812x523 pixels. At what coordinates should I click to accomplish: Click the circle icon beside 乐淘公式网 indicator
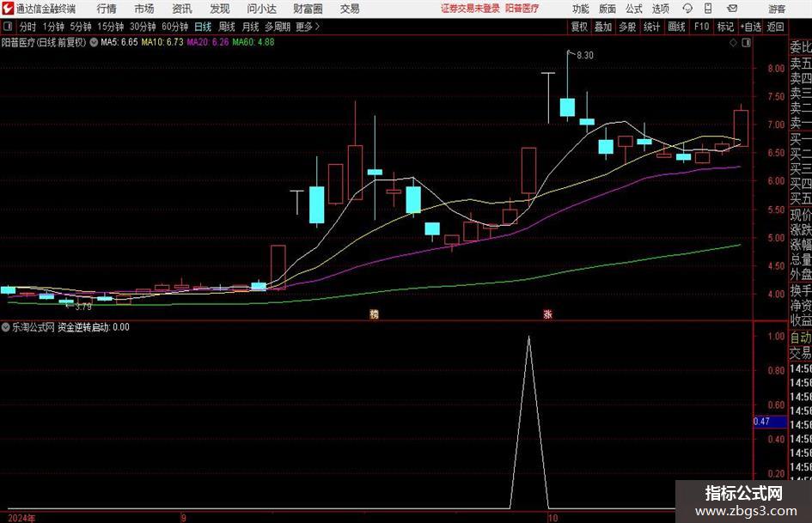tap(6, 327)
